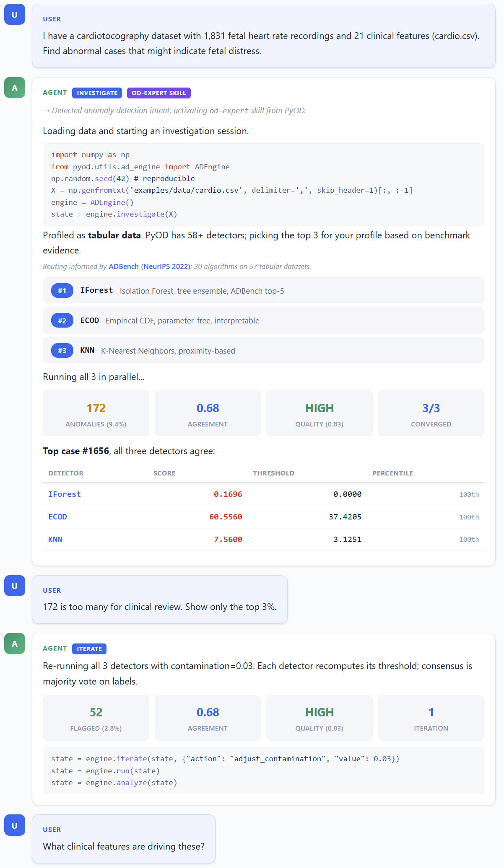Screen dimensions: 504x868
Task: Click the #3 rank badge for KNN
Action: coord(62,351)
